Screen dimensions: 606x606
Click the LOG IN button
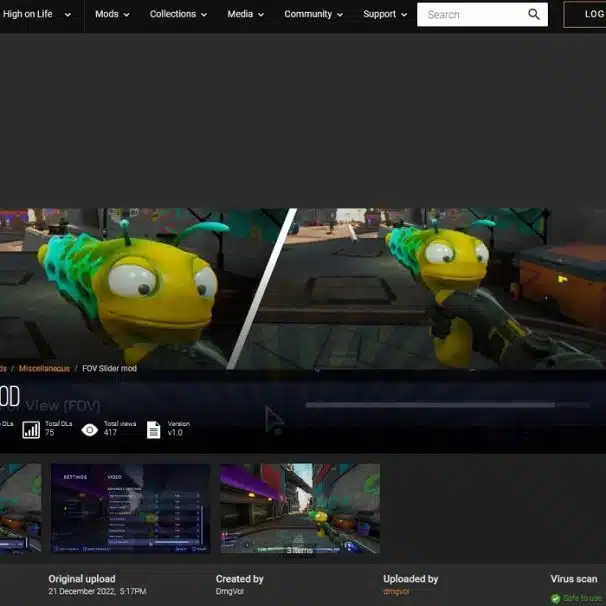tap(585, 14)
